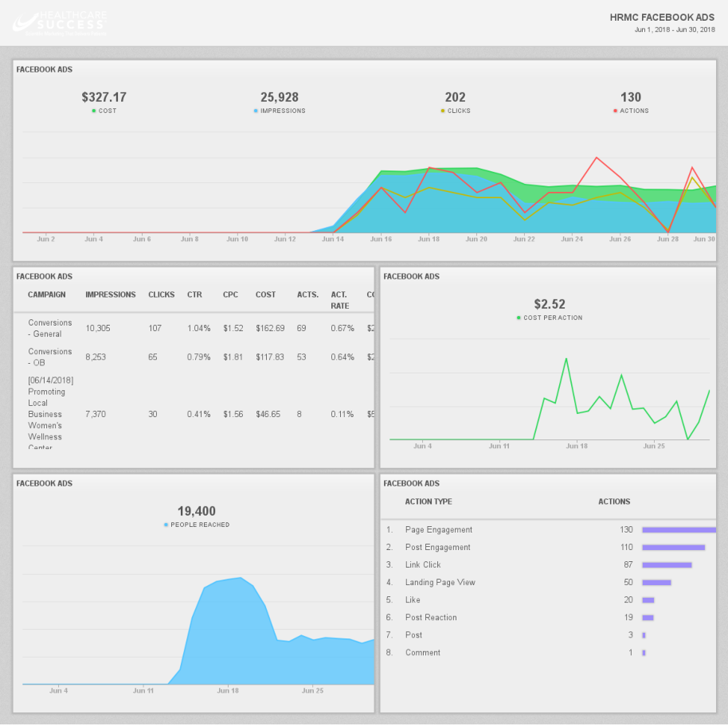The width and height of the screenshot is (728, 726).
Task: Click the 202 clicks total
Action: [x=455, y=97]
